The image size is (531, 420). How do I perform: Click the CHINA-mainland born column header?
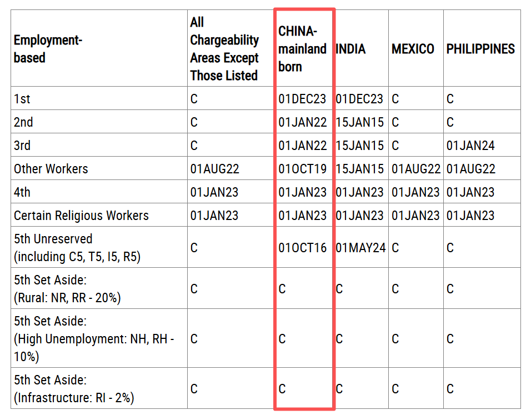pyautogui.click(x=302, y=49)
